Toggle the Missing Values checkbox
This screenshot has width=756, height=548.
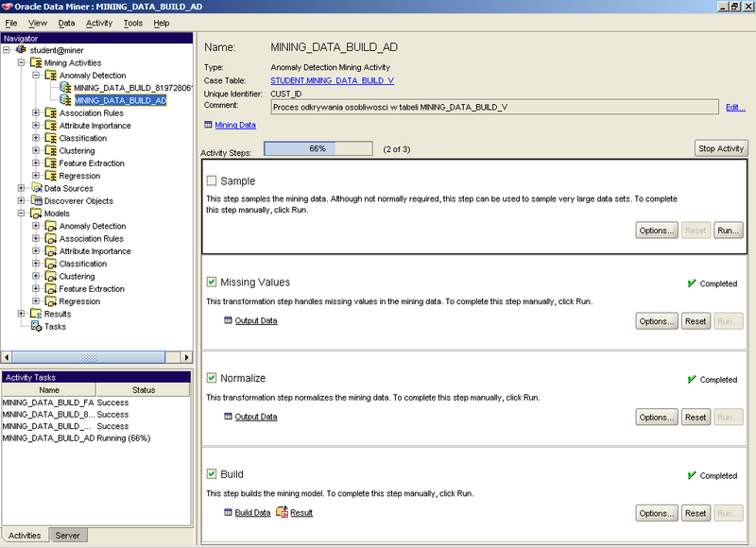(212, 282)
